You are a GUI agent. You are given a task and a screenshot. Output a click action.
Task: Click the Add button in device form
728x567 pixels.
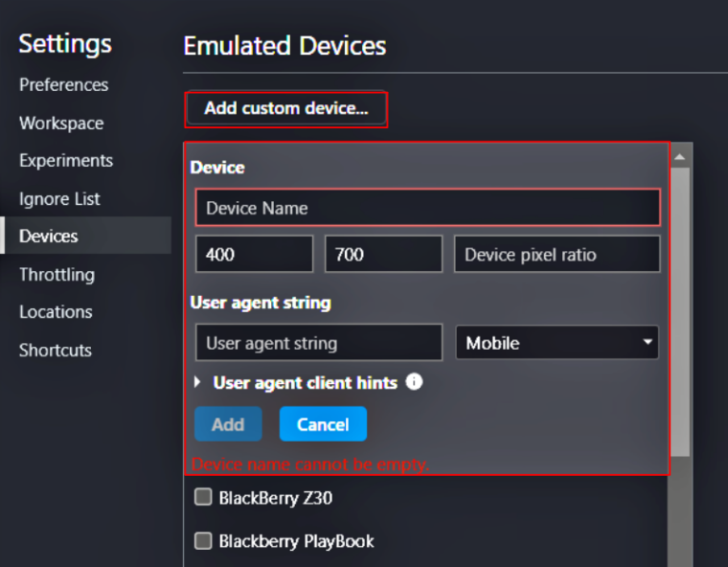point(228,424)
